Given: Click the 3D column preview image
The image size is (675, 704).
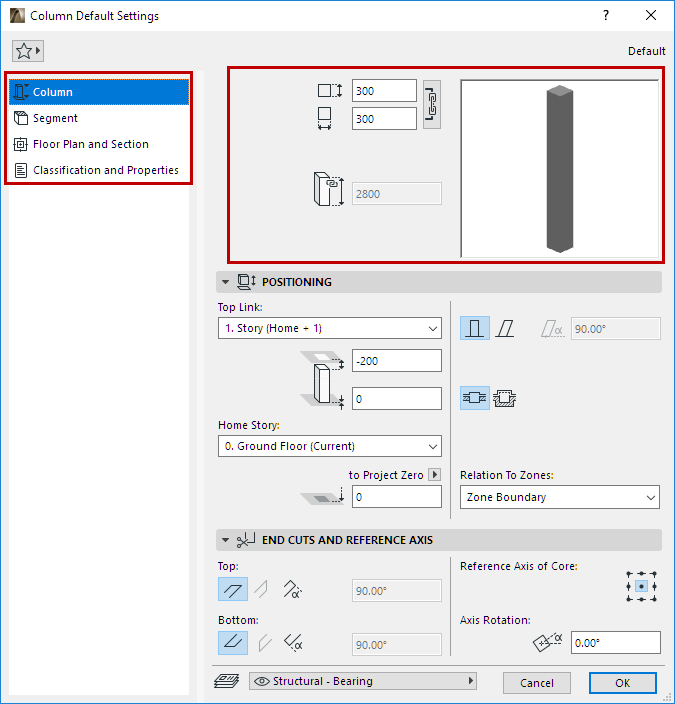Looking at the screenshot, I should 560,169.
